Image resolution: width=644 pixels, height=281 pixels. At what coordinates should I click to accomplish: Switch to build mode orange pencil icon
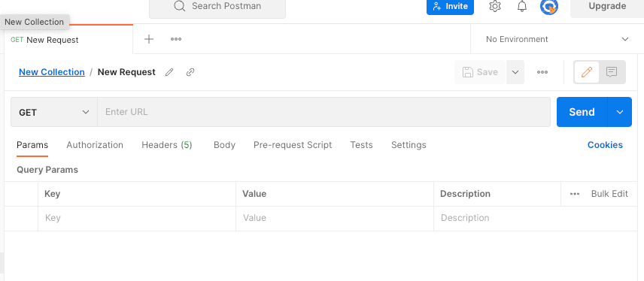[x=587, y=72]
